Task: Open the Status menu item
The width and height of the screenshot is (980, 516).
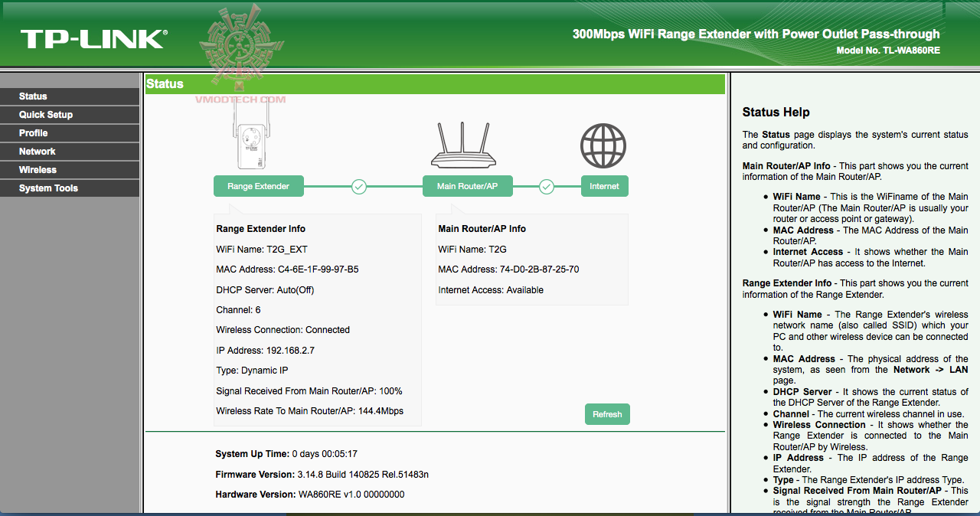Action: (70, 96)
